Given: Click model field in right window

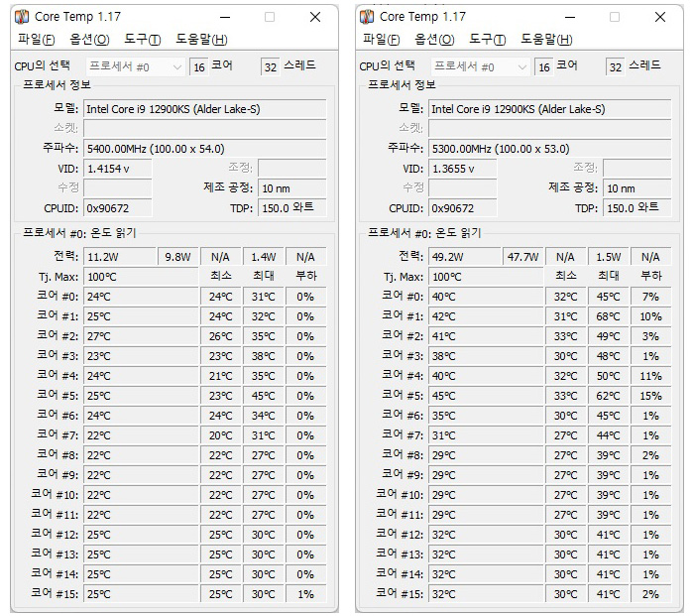Looking at the screenshot, I should click(x=549, y=109).
